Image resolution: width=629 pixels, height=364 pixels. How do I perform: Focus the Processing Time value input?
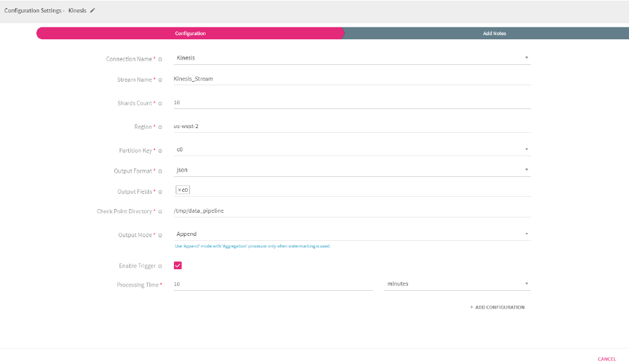coord(273,284)
